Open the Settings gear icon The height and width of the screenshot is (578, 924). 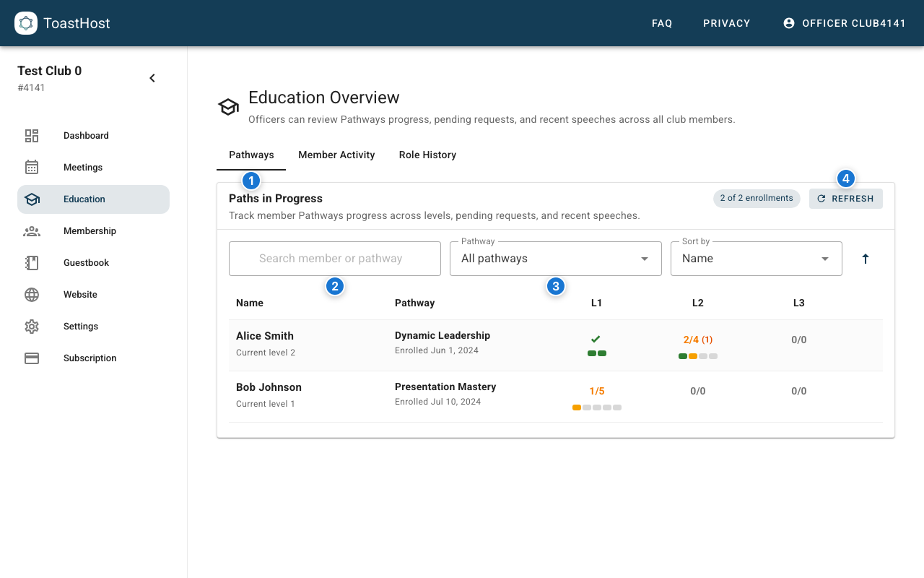tap(32, 326)
